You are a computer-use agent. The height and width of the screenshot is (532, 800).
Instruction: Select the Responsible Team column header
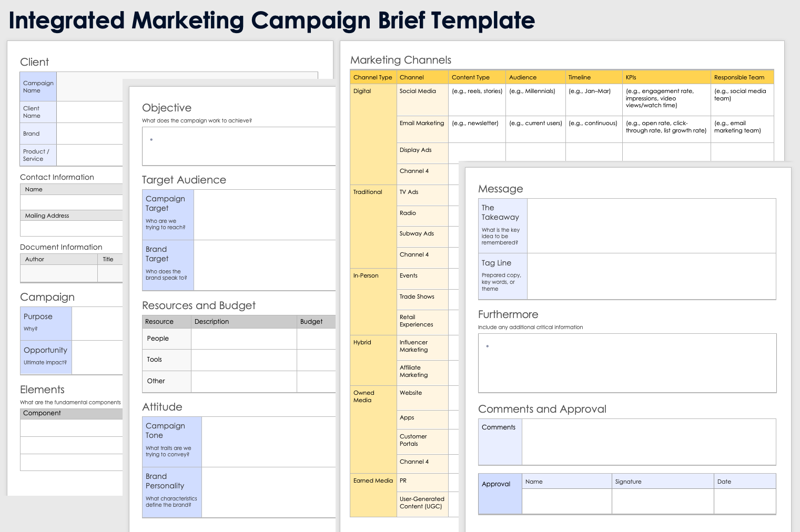[742, 77]
